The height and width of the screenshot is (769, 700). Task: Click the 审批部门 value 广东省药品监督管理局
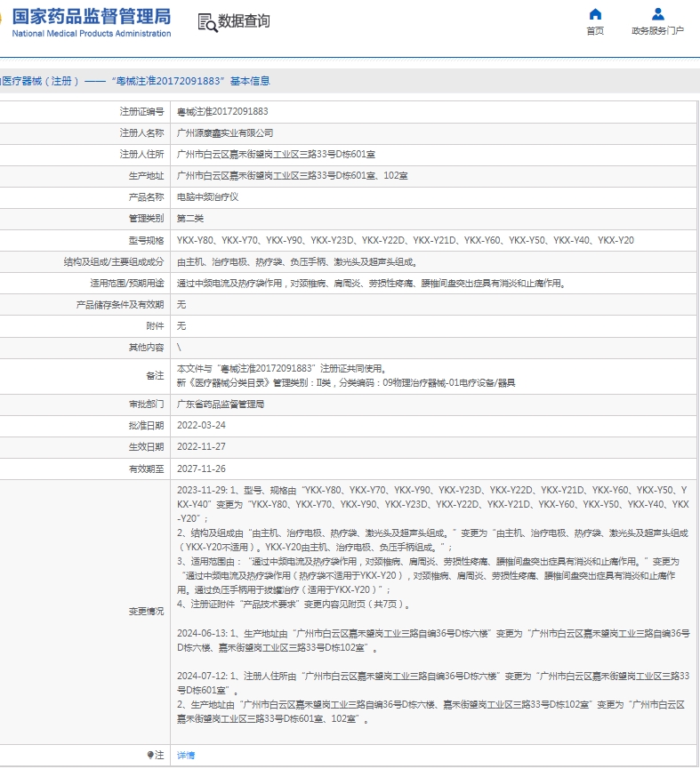(x=221, y=405)
